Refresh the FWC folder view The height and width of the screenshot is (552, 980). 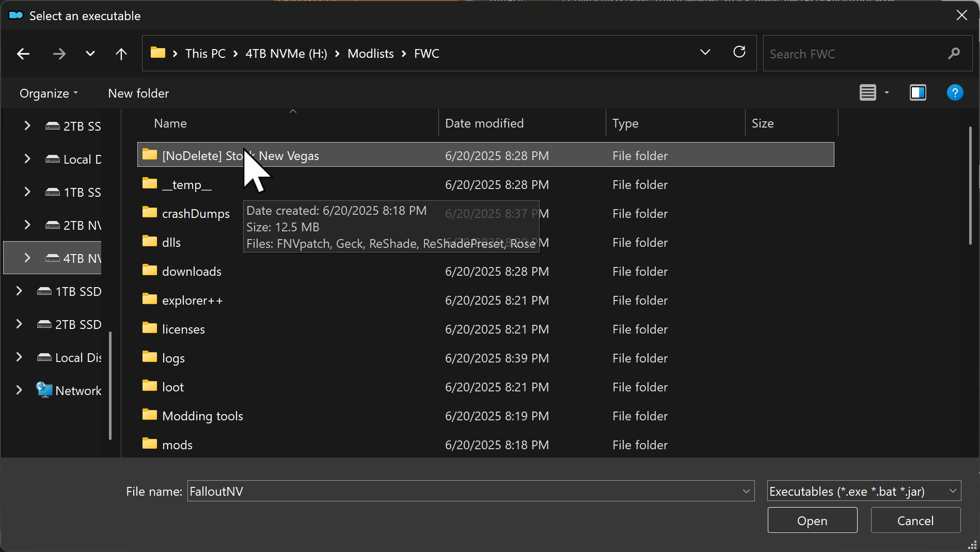coord(739,52)
